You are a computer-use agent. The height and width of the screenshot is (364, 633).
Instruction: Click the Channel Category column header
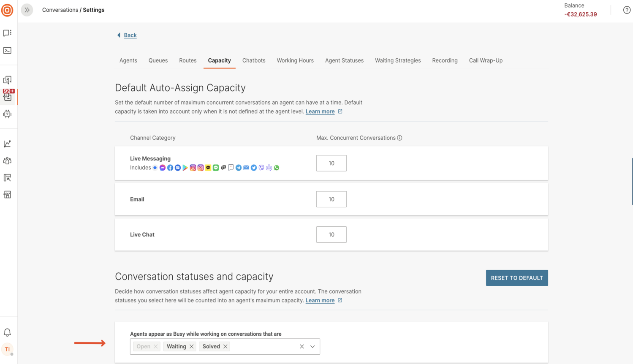pos(153,138)
